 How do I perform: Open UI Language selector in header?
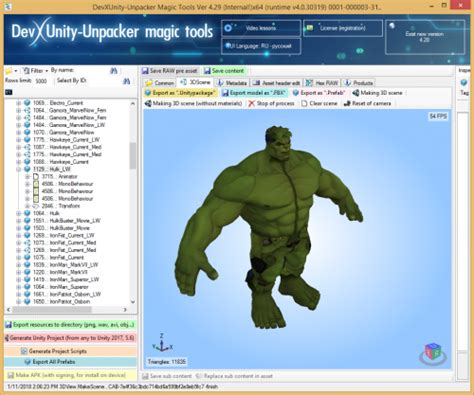(261, 46)
